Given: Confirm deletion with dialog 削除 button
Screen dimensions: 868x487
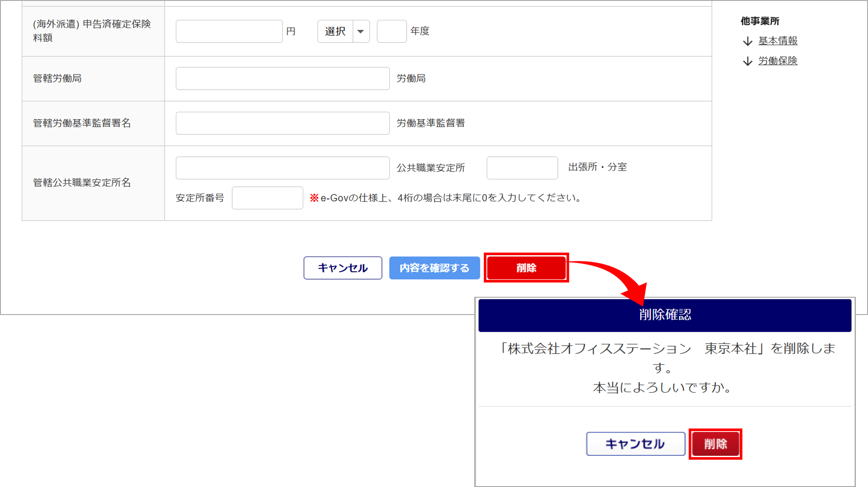Looking at the screenshot, I should tap(715, 444).
